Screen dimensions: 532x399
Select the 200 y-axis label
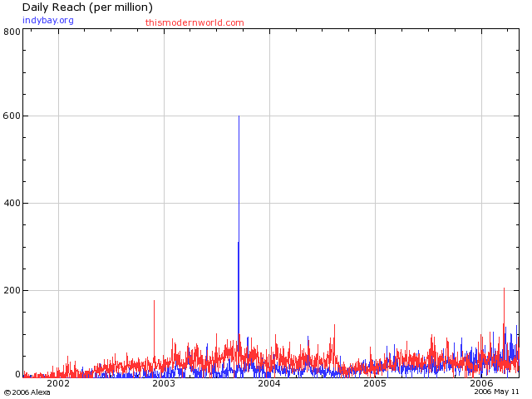tap(12, 290)
